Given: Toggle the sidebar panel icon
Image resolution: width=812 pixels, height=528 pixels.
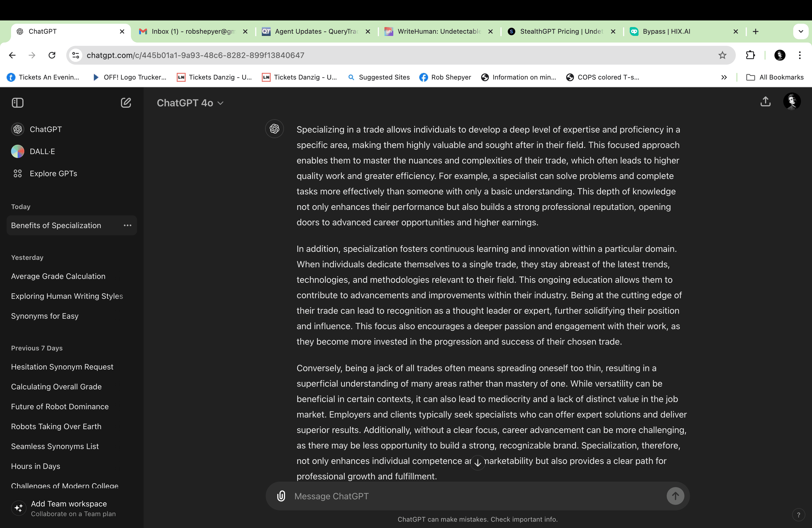Looking at the screenshot, I should (17, 103).
